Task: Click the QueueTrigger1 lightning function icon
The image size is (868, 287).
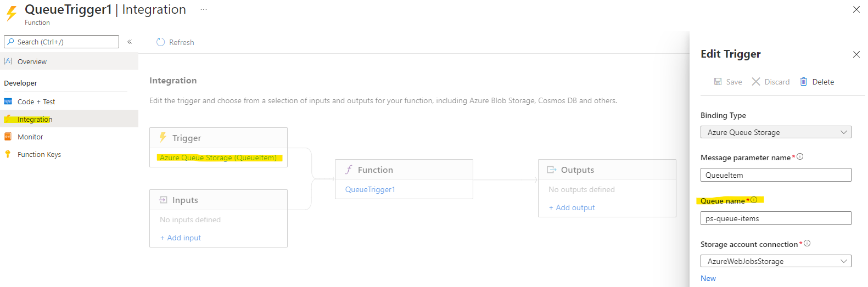Action: coord(11,13)
